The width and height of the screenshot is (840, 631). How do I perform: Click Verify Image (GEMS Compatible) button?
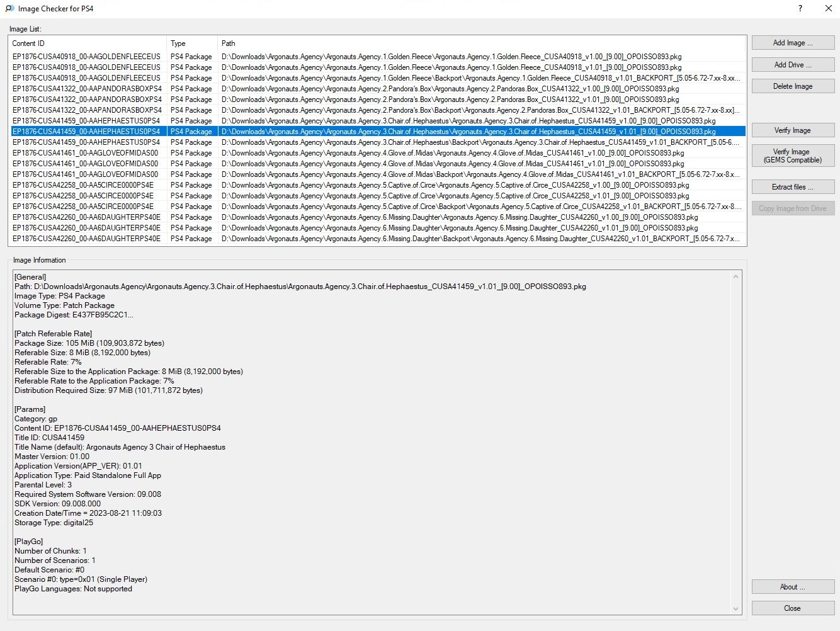pos(792,156)
